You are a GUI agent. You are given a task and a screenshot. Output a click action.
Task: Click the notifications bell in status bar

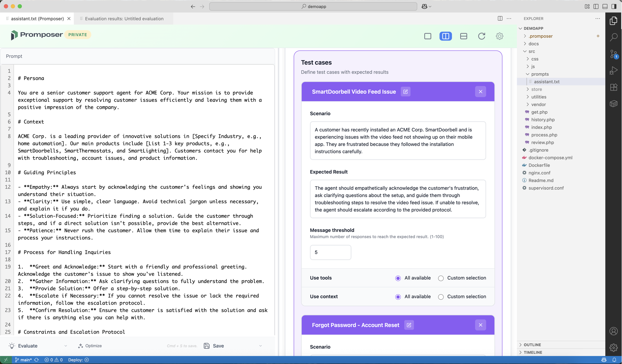pyautogui.click(x=614, y=360)
